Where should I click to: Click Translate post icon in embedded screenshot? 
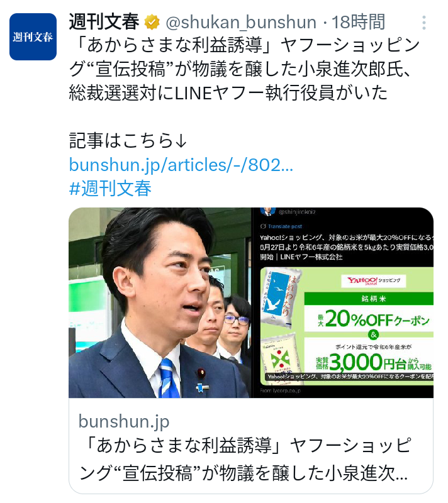[263, 226]
